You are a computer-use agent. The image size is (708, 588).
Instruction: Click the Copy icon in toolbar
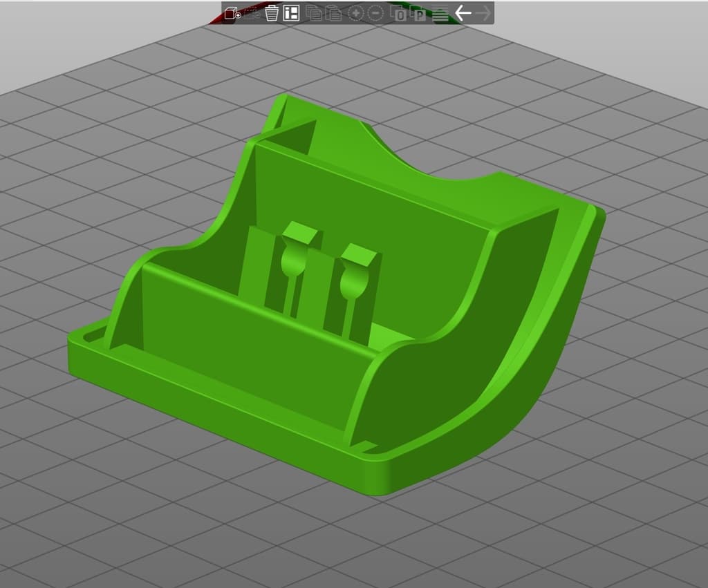(x=314, y=14)
